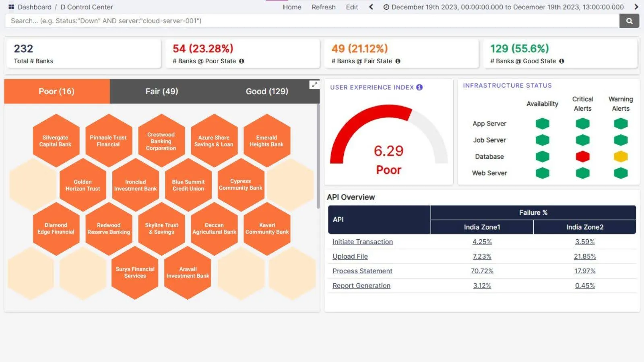Open the clock time range picker
The image size is (644, 362).
click(x=386, y=7)
